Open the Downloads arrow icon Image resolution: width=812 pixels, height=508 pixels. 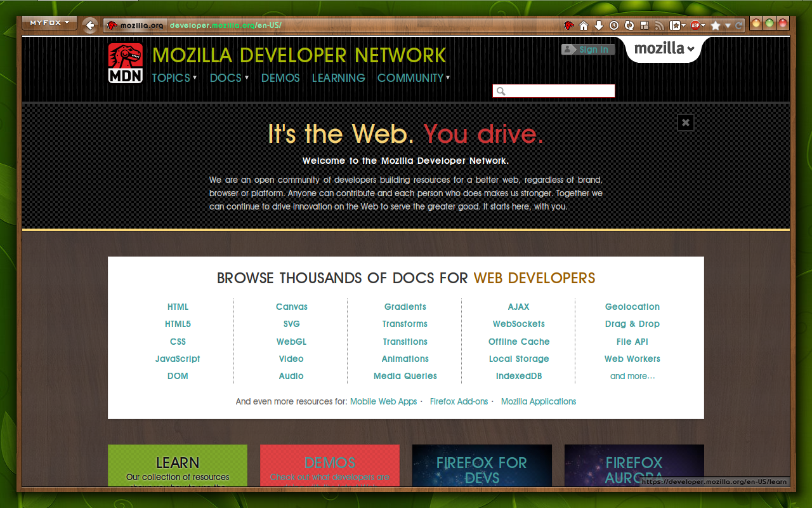point(599,25)
